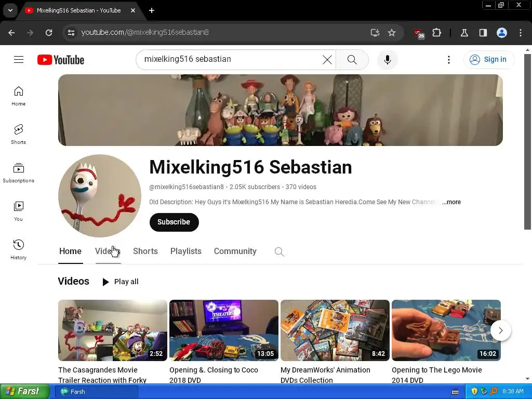This screenshot has height=399, width=532.
Task: Expand channel description with ...more
Action: point(451,202)
